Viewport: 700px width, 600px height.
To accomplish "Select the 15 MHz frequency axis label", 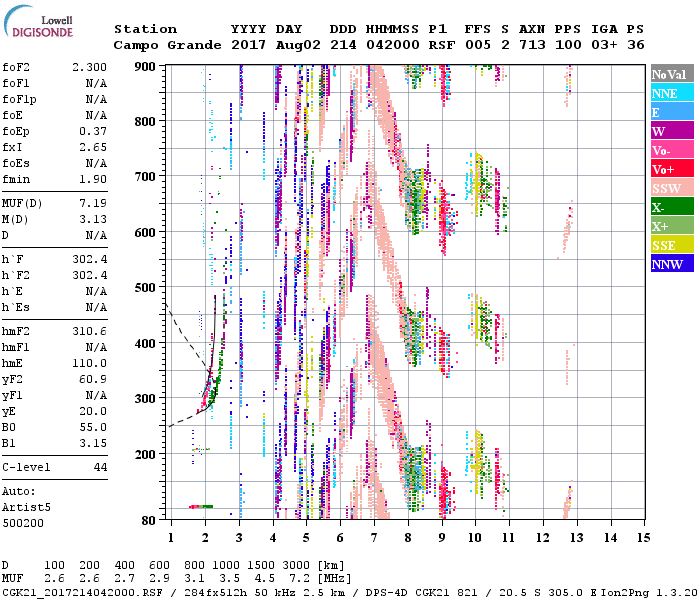I will [643, 537].
